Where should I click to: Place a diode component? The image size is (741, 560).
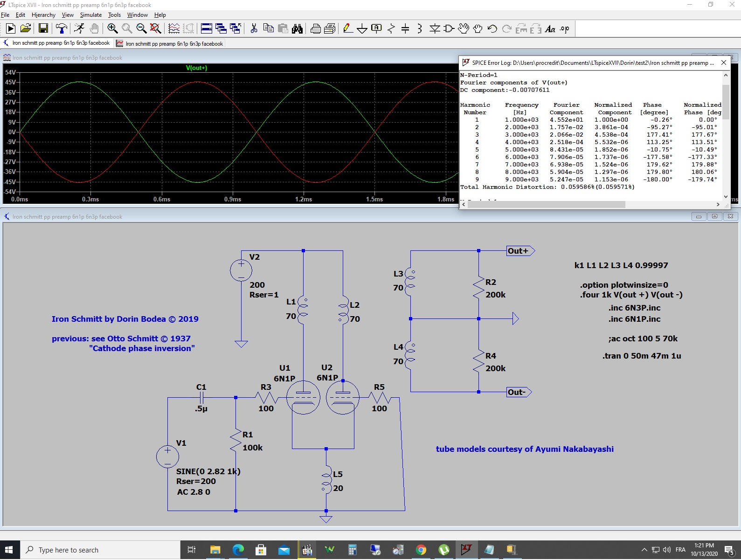coord(435,29)
